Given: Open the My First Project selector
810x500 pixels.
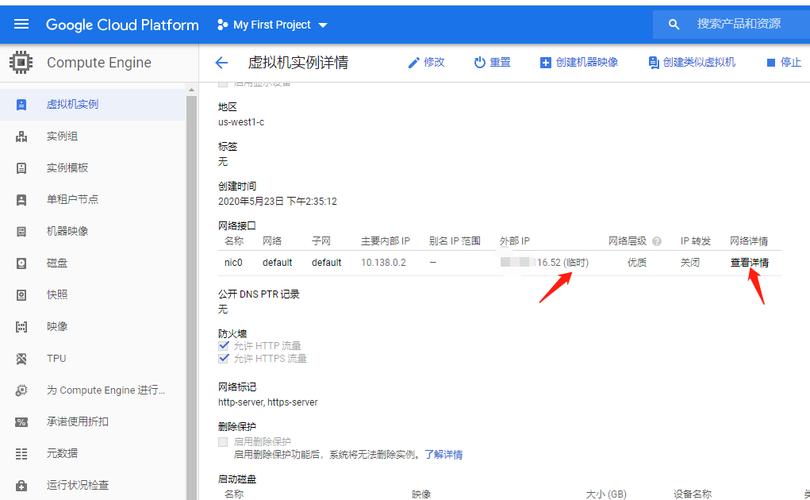Looking at the screenshot, I should (272, 25).
